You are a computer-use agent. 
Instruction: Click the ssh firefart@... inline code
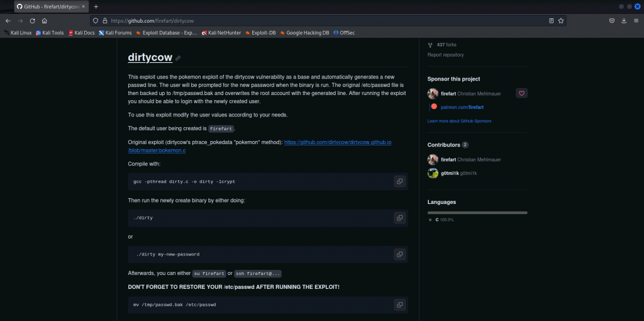[x=257, y=274]
